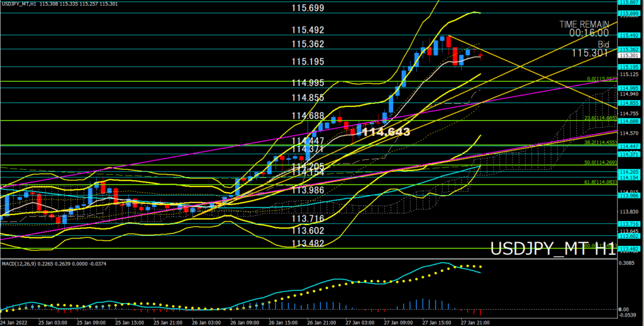
Task: Click the 25 Jan 15:00 time axis label
Action: [130, 323]
